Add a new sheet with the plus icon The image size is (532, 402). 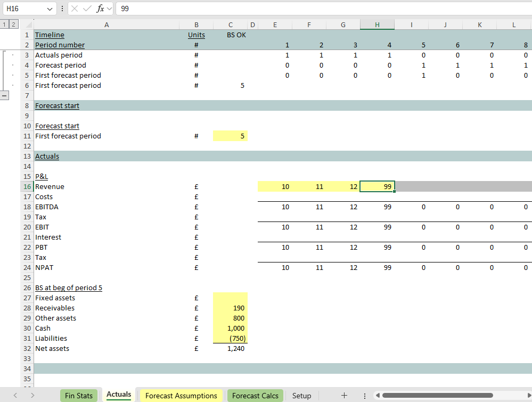click(x=344, y=395)
